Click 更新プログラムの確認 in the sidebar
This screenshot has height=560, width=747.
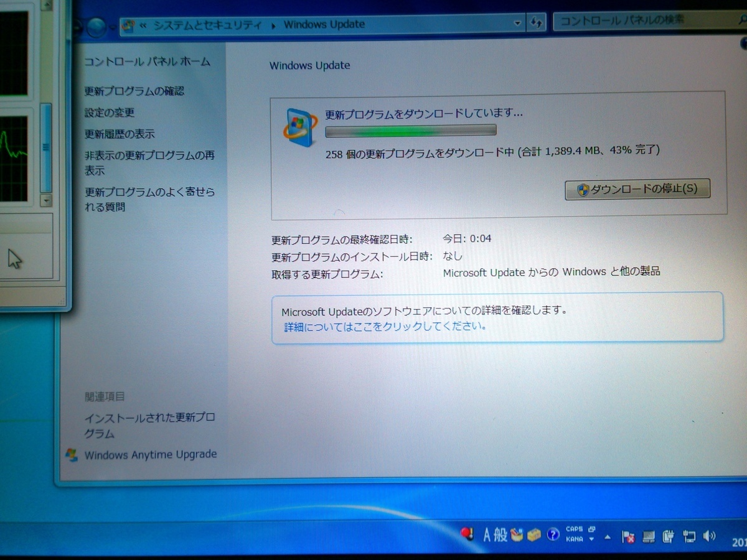tap(134, 91)
